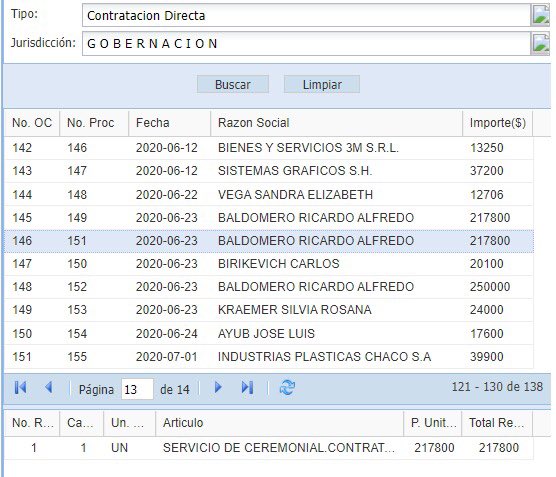Click the page number input field

[137, 389]
